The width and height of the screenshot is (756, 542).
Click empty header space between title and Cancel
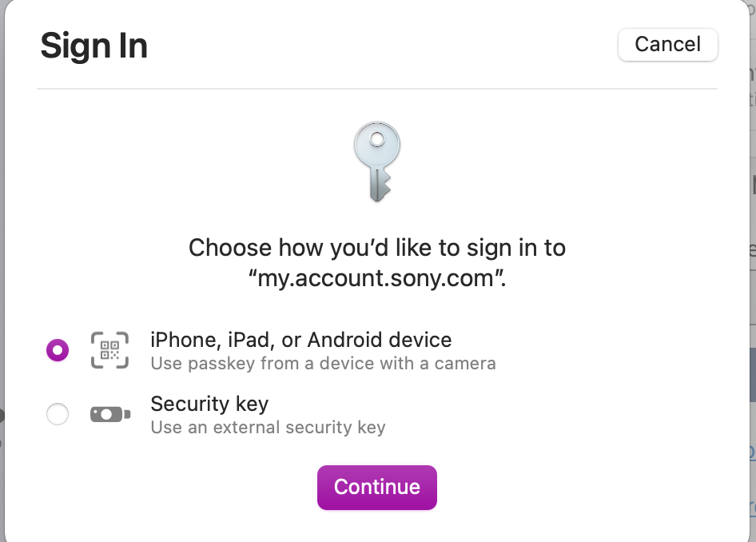(x=384, y=46)
